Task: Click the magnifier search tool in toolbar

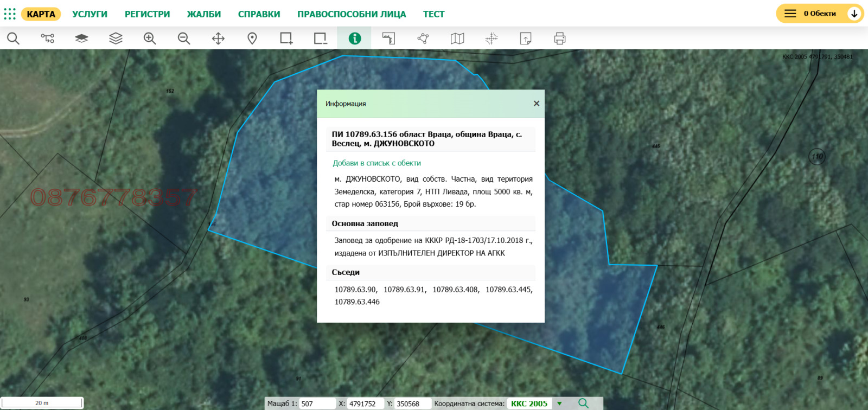Action: point(13,39)
